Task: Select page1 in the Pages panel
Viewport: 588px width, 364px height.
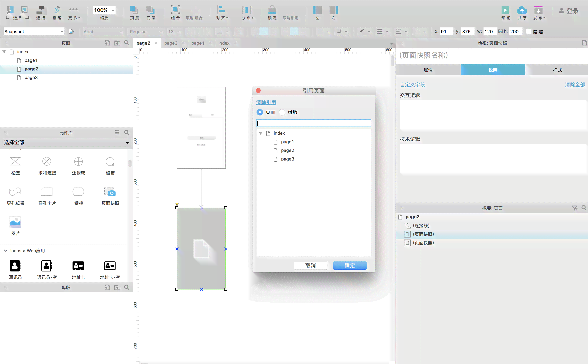Action: [31, 60]
